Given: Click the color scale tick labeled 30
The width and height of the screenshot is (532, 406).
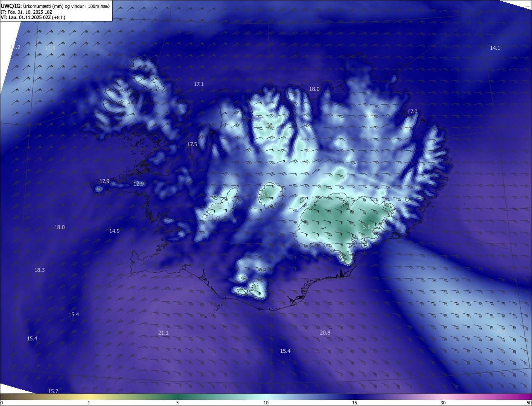Looking at the screenshot, I should 443,403.
